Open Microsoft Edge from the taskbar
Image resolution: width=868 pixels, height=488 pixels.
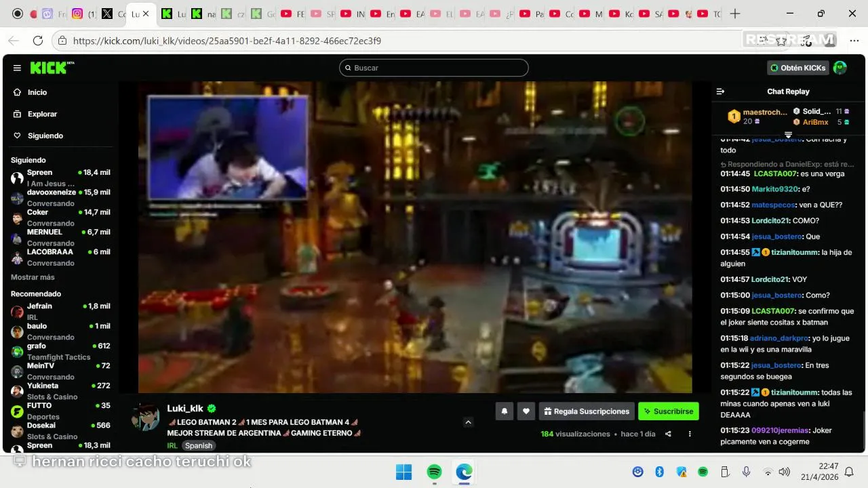(x=465, y=472)
